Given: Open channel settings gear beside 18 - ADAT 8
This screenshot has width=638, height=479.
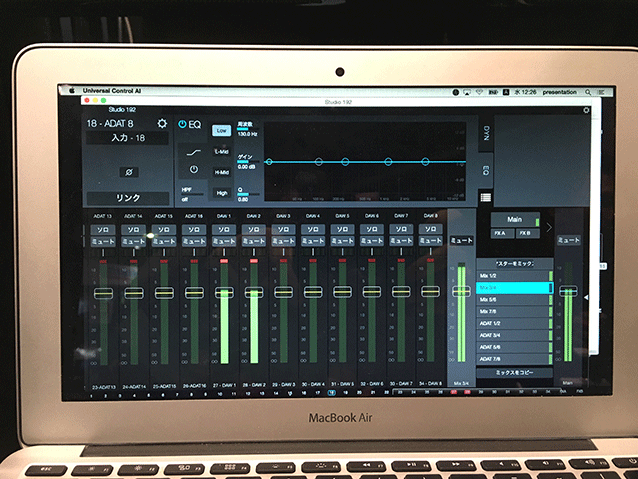Looking at the screenshot, I should [162, 123].
